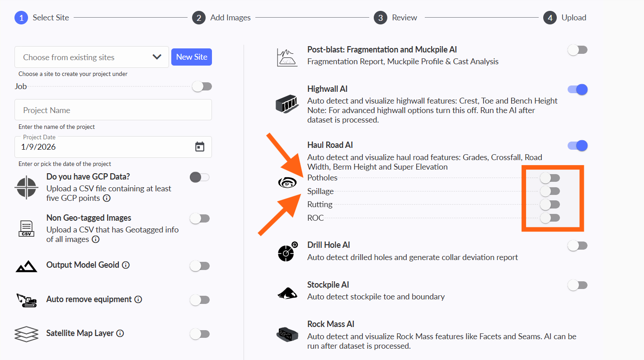Click the calendar icon in Project Date
The height and width of the screenshot is (360, 644).
pyautogui.click(x=200, y=147)
